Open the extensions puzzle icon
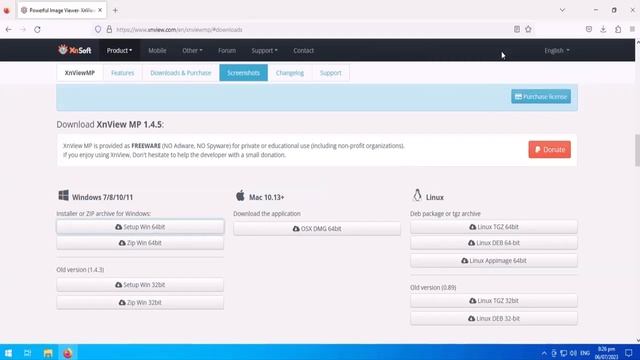 click(x=618, y=29)
